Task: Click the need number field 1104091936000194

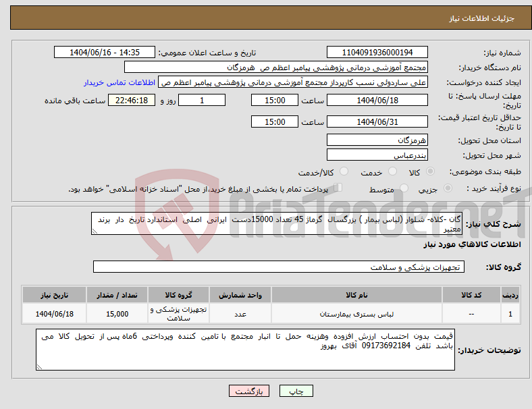Action: pos(377,52)
